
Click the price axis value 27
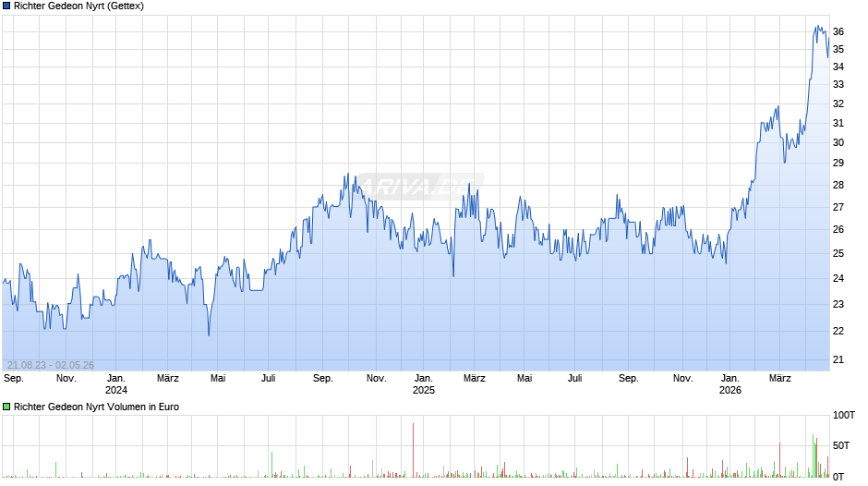[x=838, y=207]
